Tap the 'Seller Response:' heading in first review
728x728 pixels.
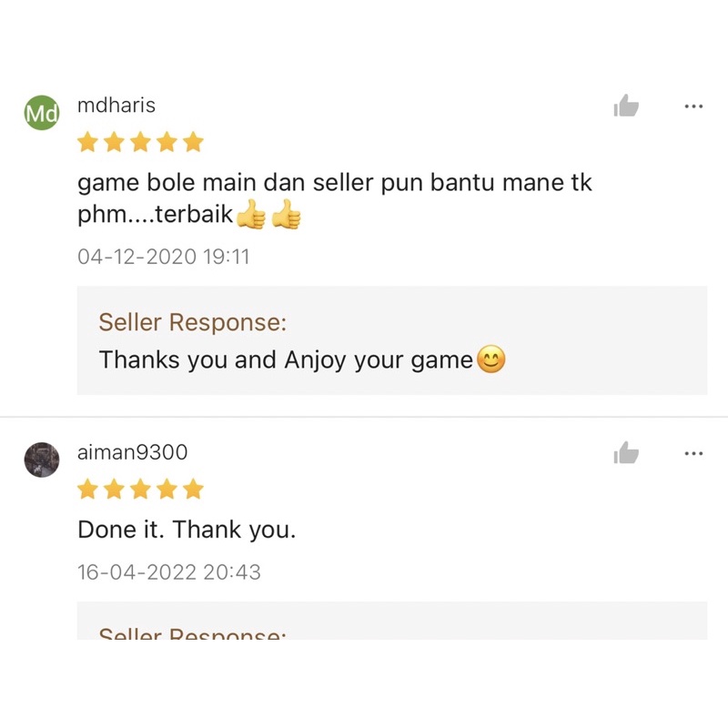pyautogui.click(x=193, y=322)
